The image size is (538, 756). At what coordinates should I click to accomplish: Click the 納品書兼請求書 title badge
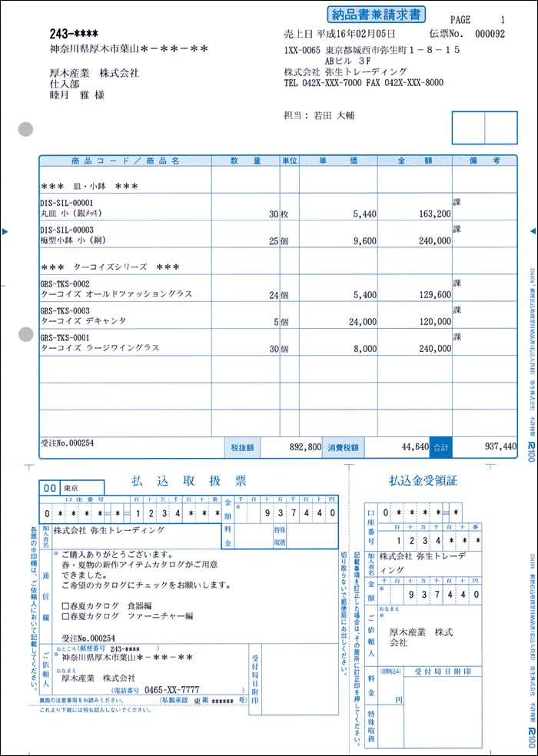pos(376,15)
